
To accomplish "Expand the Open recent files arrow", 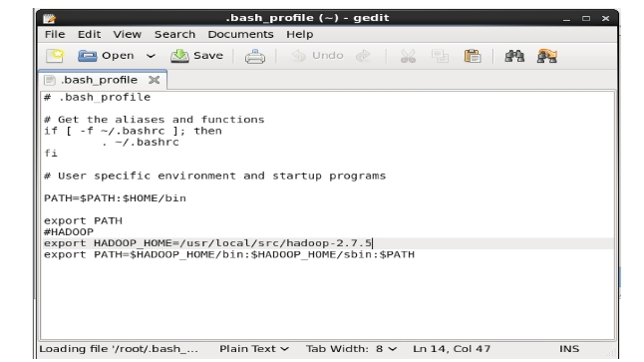I will tap(151, 56).
